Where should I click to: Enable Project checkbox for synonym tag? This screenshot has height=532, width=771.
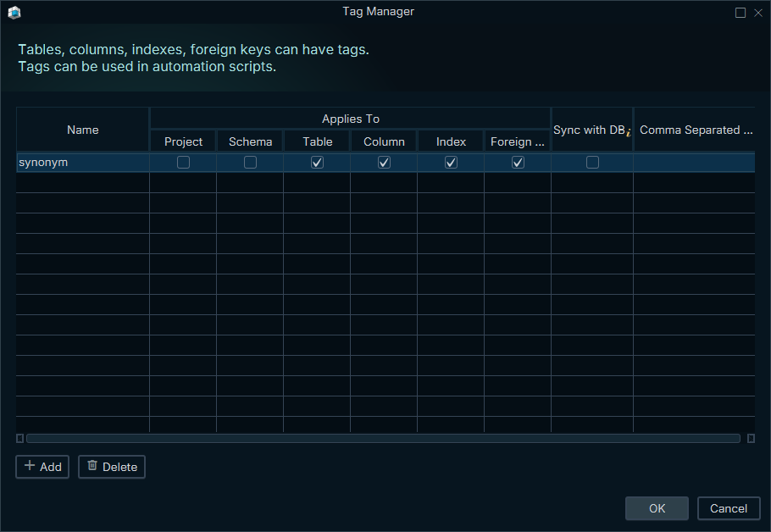click(x=183, y=163)
